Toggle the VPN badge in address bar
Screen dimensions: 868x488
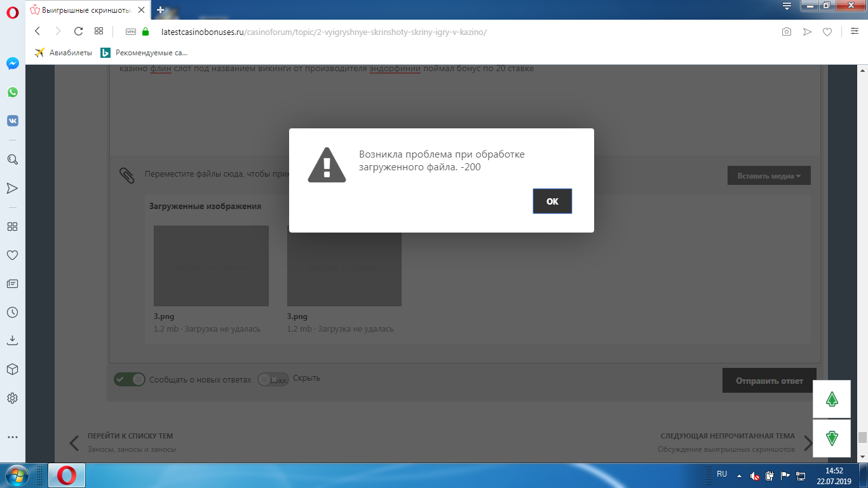tap(131, 31)
